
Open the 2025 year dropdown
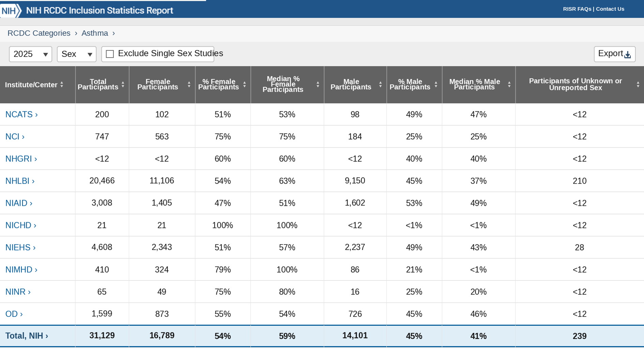coord(31,54)
